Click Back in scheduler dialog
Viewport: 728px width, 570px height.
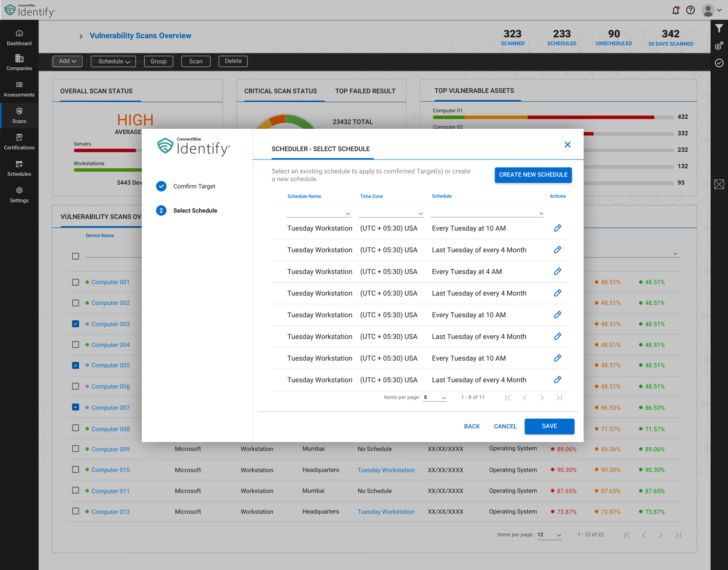(472, 427)
